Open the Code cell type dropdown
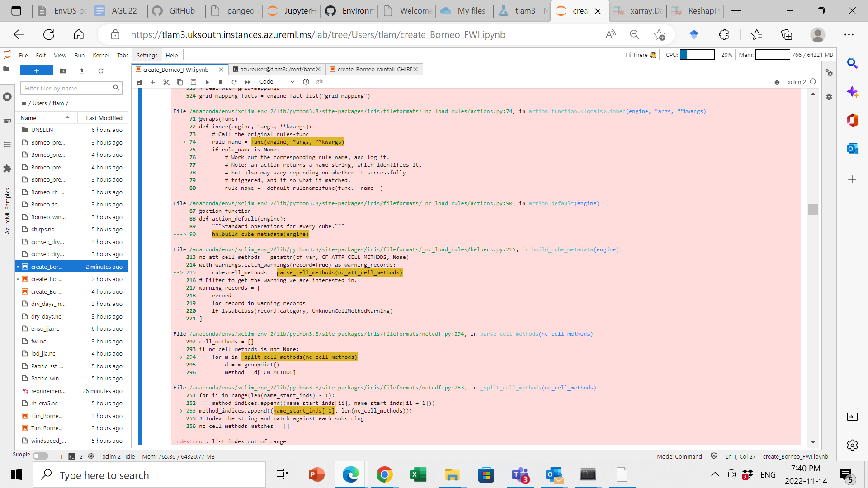Viewport: 868px width, 488px height. (277, 82)
